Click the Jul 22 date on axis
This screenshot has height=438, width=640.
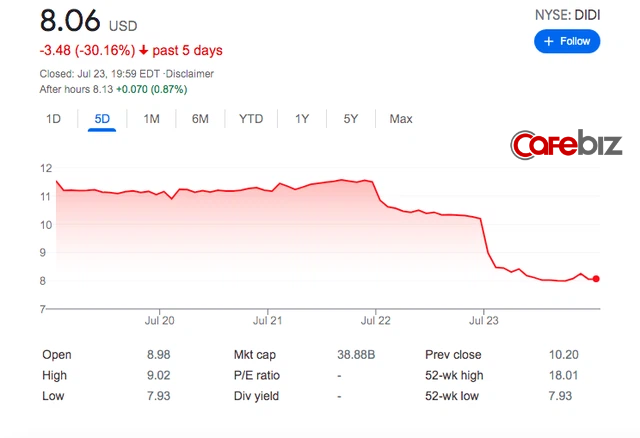pyautogui.click(x=375, y=321)
